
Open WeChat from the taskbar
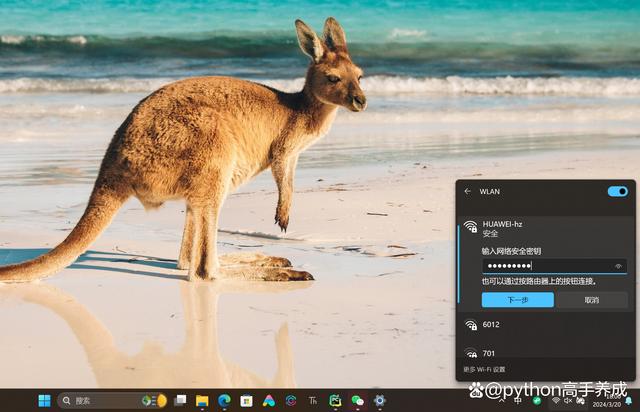coord(357,400)
